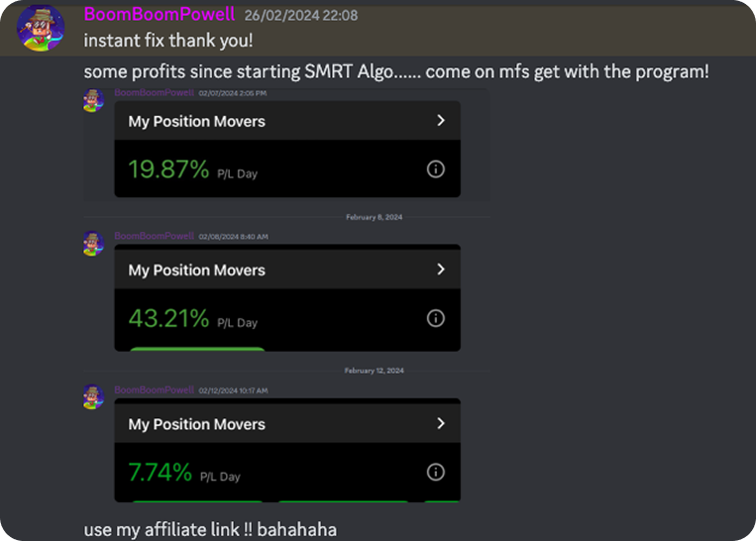The image size is (756, 541).
Task: Expand My Position Movers in third card
Action: [x=441, y=423]
